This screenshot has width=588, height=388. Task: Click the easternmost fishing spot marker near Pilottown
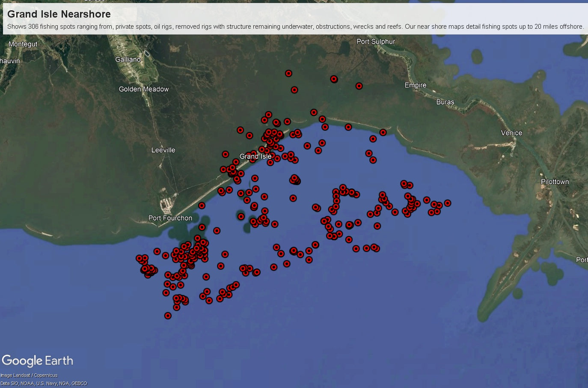click(448, 203)
